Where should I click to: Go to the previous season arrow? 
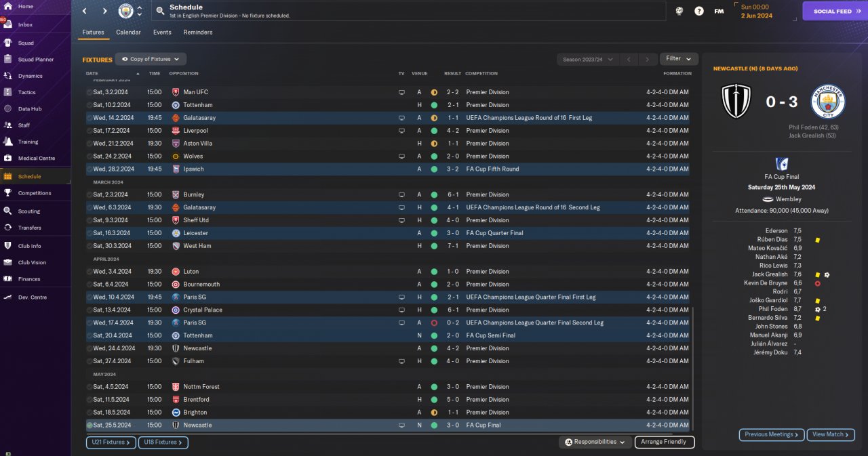point(629,60)
